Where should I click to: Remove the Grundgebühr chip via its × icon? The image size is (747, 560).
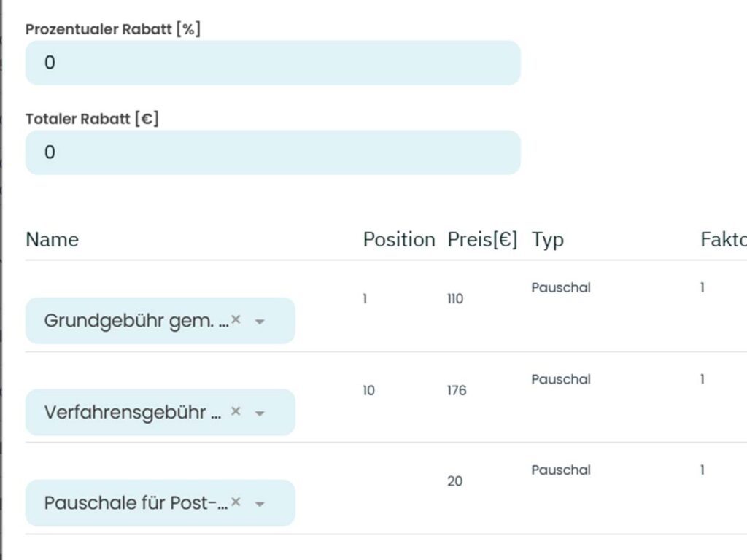coord(236,319)
